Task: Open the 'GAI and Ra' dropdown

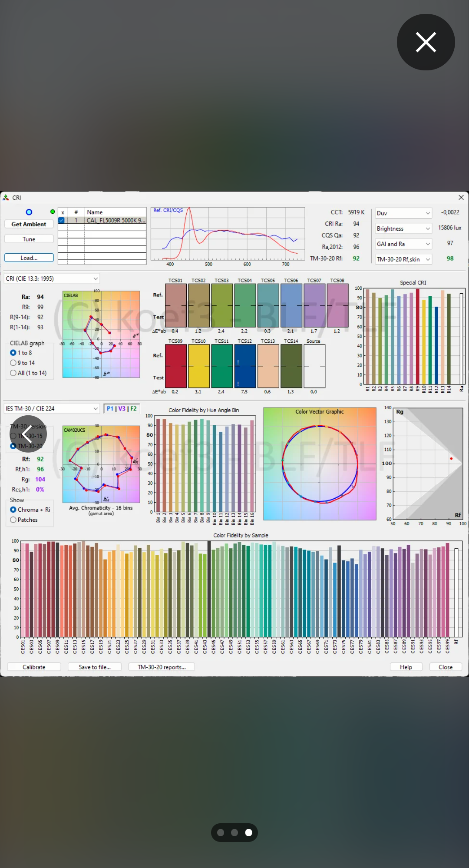Action: click(x=403, y=244)
